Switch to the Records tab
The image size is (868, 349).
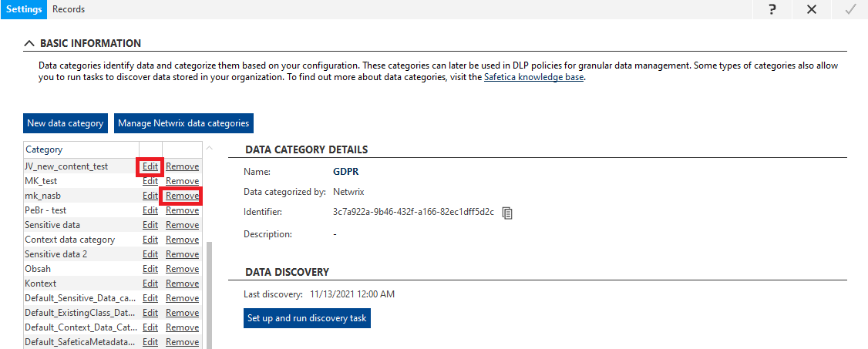69,9
